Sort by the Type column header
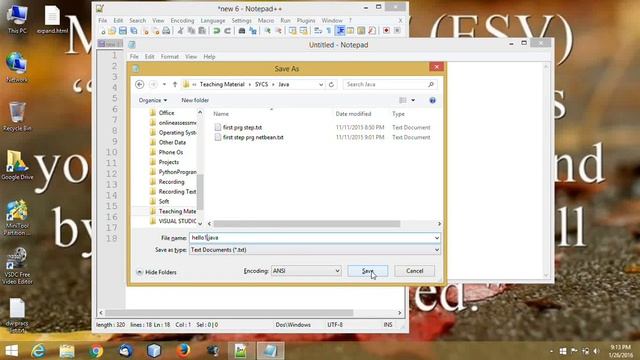 pyautogui.click(x=398, y=114)
